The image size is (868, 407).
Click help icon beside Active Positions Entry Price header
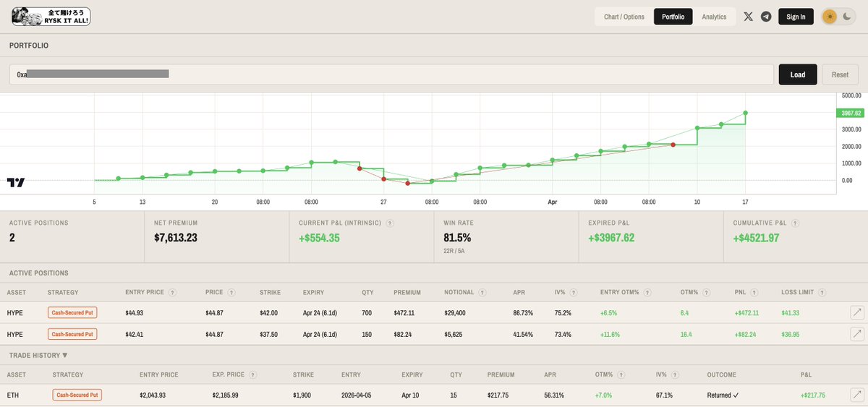tap(172, 293)
